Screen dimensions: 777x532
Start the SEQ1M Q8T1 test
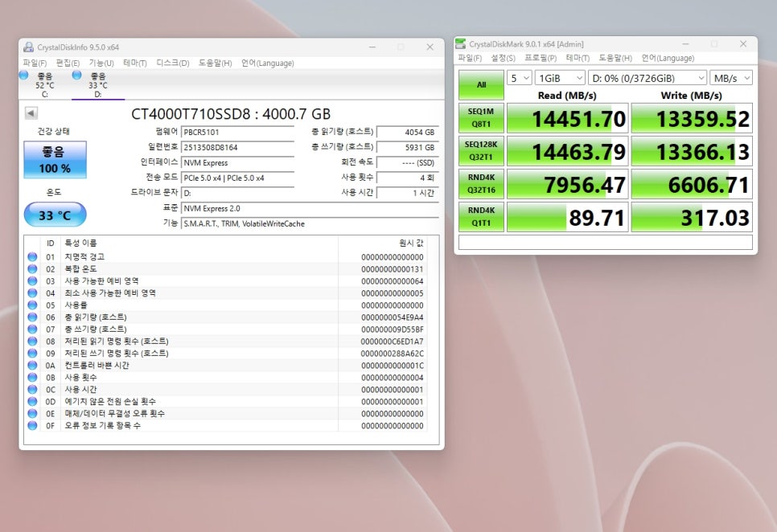tap(481, 118)
